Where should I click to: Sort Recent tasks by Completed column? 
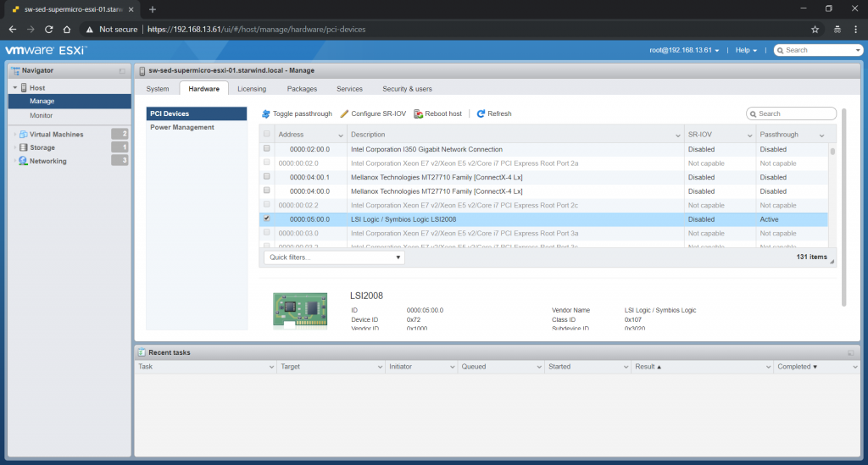click(816, 367)
